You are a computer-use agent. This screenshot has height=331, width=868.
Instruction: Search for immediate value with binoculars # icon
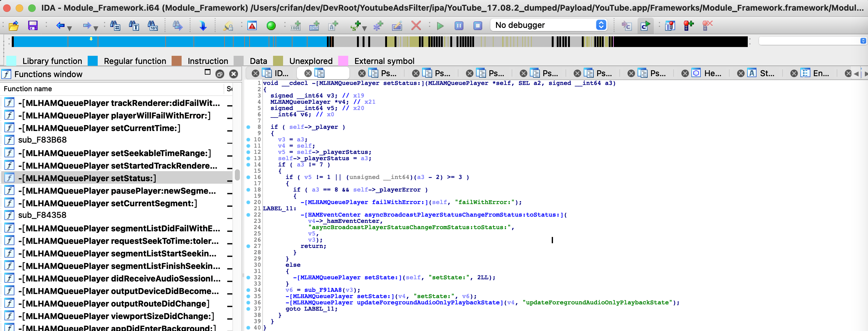(x=115, y=26)
